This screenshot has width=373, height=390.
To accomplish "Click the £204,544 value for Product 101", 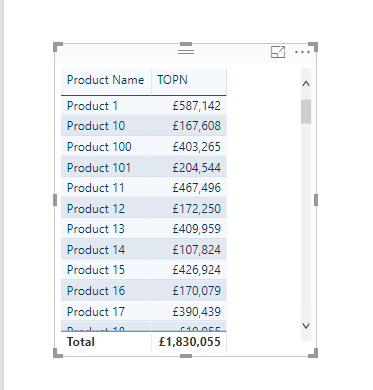I will (x=196, y=168).
